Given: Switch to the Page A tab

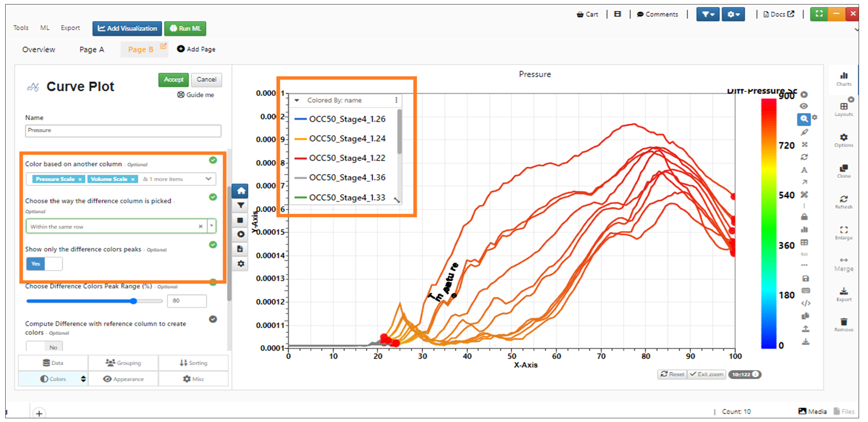Looking at the screenshot, I should click(x=92, y=49).
